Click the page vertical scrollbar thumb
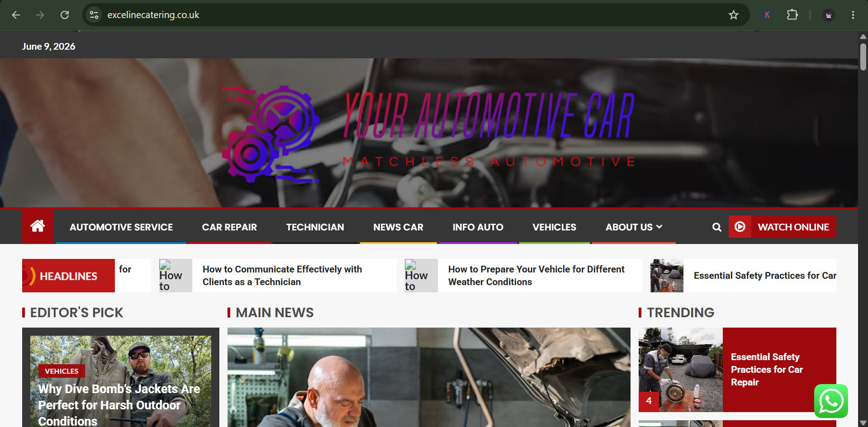The height and width of the screenshot is (427, 868). click(863, 57)
